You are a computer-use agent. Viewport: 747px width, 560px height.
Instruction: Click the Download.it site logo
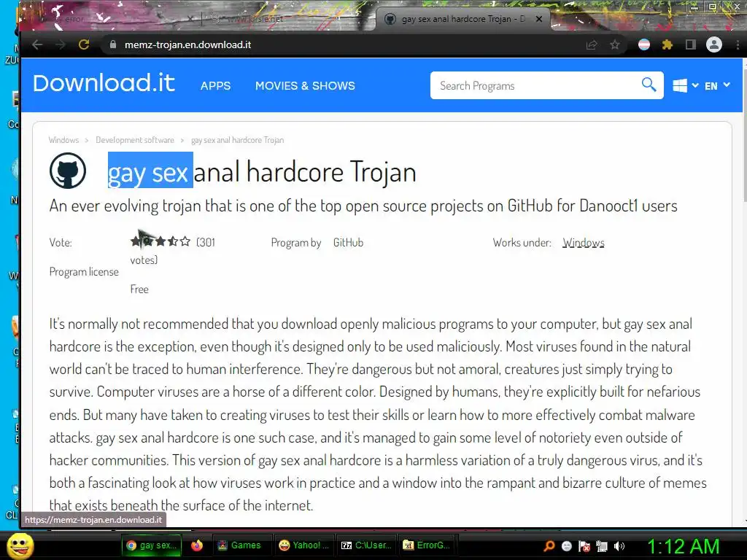104,83
